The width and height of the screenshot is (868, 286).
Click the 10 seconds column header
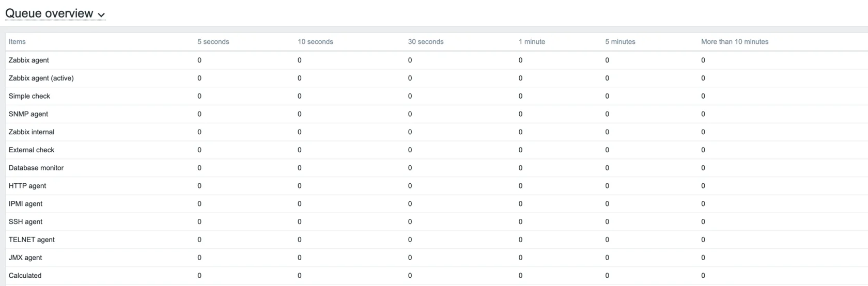(315, 42)
